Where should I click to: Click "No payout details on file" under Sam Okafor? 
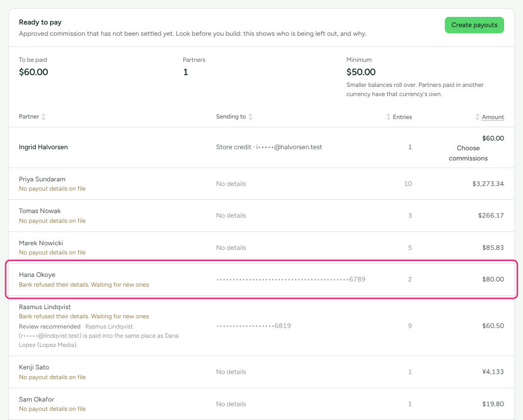(x=53, y=409)
